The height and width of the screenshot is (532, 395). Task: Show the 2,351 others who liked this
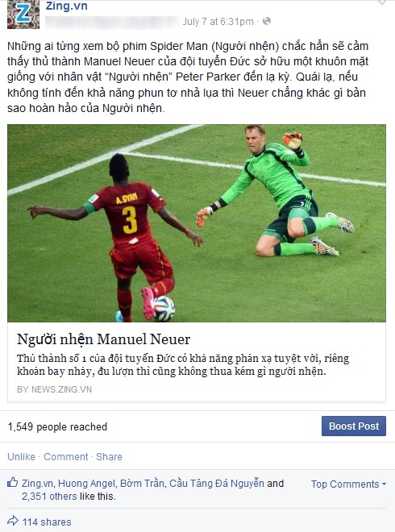[x=49, y=496]
